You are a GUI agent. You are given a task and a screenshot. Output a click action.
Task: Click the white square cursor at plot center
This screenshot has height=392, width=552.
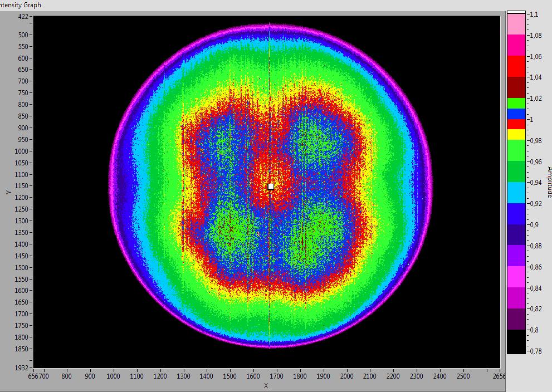click(271, 187)
